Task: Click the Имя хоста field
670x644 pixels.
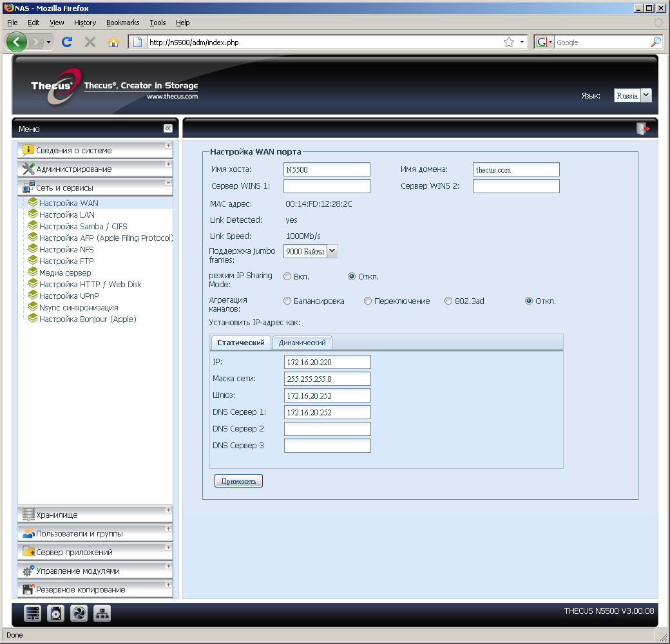Action: click(327, 169)
